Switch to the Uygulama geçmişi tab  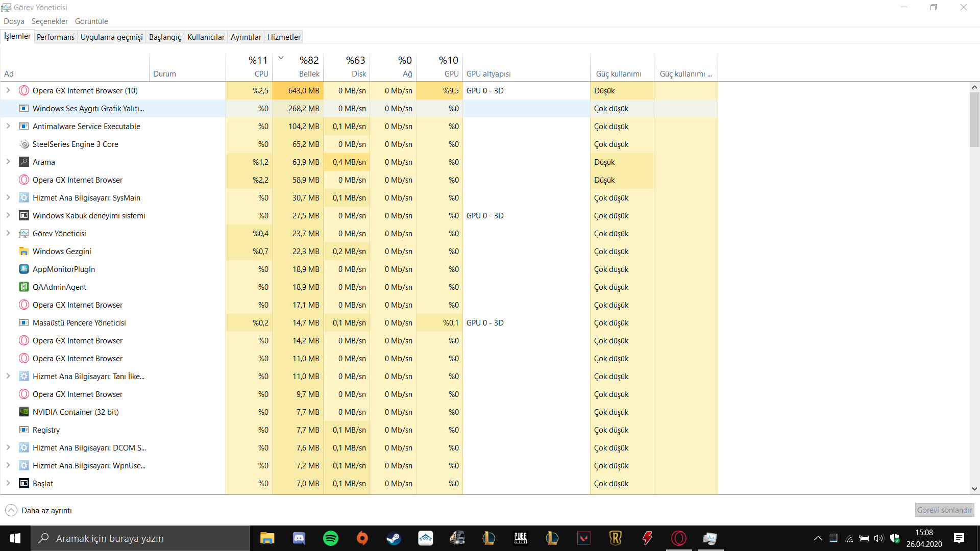[111, 37]
